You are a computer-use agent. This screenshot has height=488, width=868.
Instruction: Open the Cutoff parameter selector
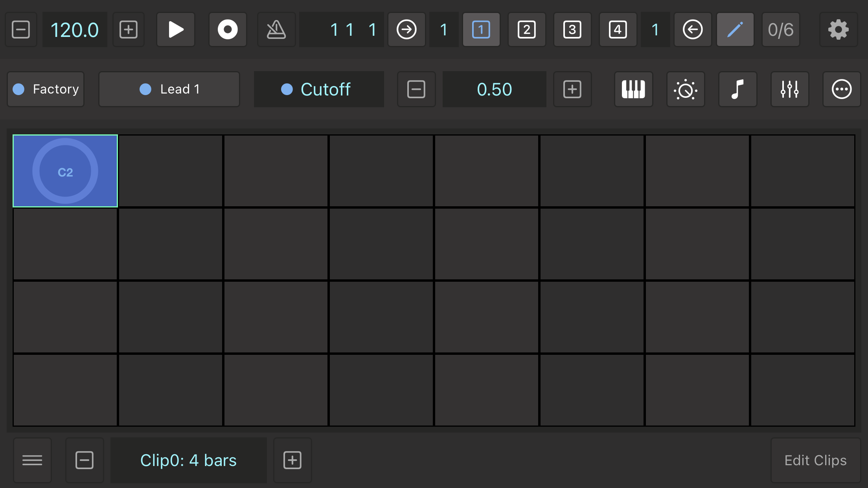tap(319, 89)
